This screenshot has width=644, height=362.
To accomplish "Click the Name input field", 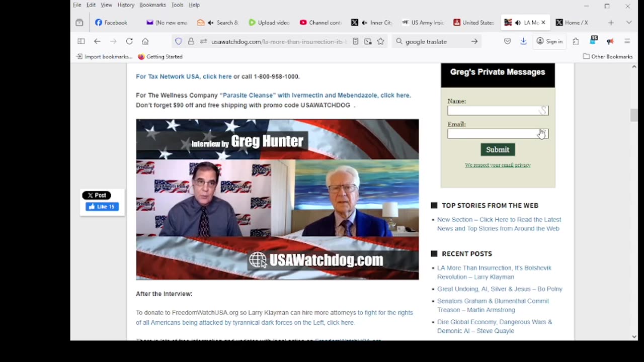I will pyautogui.click(x=498, y=111).
